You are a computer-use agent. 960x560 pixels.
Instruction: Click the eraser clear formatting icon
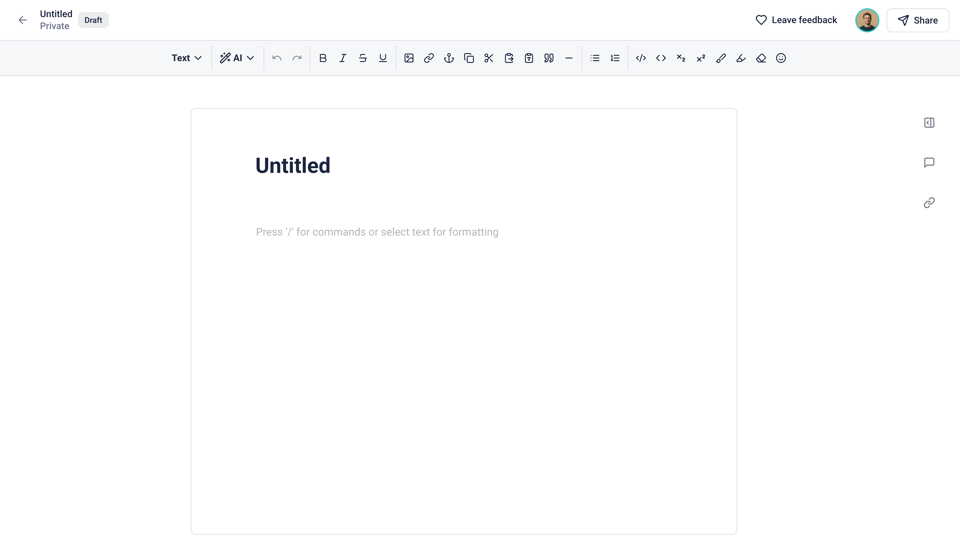pyautogui.click(x=761, y=58)
